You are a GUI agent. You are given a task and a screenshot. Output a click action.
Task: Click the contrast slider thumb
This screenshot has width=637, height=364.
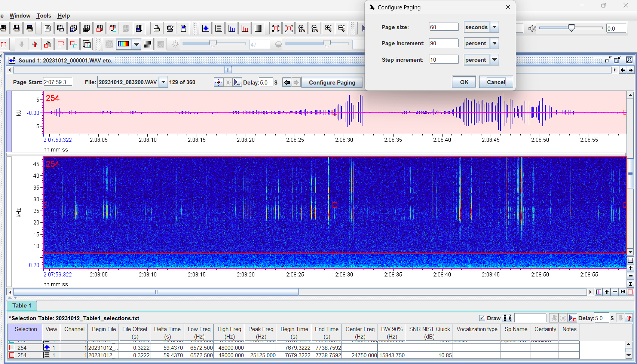[x=327, y=44]
